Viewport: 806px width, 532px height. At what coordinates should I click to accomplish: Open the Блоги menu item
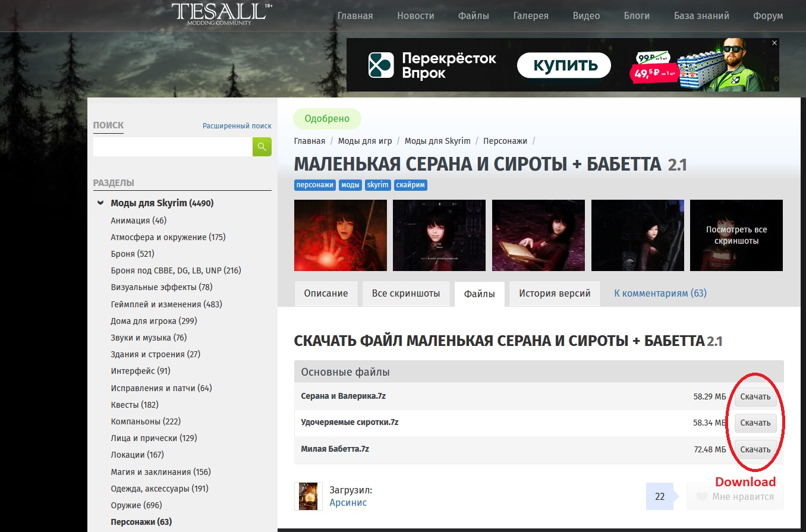[637, 16]
